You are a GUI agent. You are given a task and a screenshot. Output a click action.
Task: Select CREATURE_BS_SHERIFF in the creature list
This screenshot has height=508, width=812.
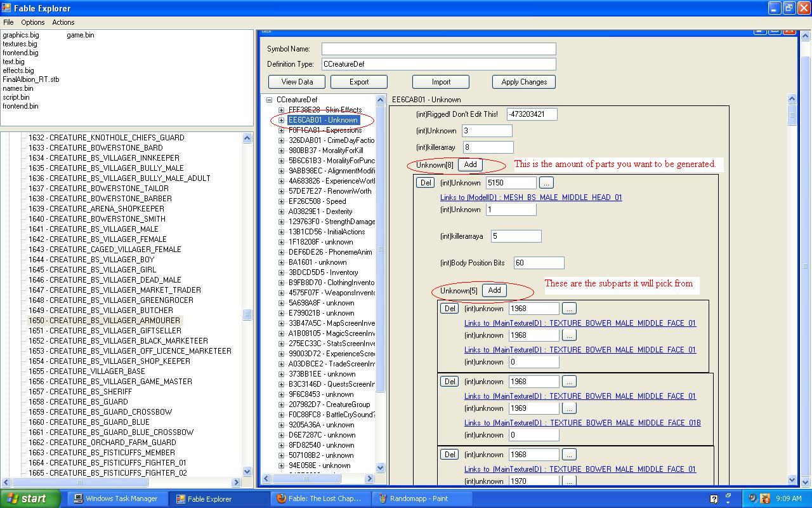(79, 392)
